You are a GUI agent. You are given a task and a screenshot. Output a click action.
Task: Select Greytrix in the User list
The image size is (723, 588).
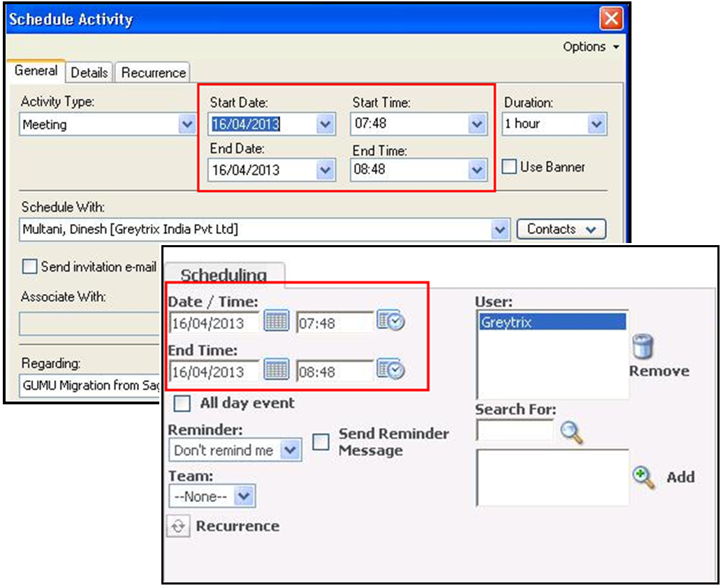(x=553, y=322)
